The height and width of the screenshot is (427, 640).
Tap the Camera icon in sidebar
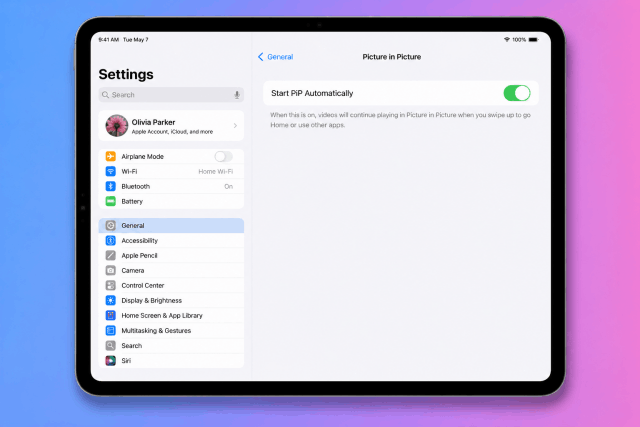coord(111,270)
